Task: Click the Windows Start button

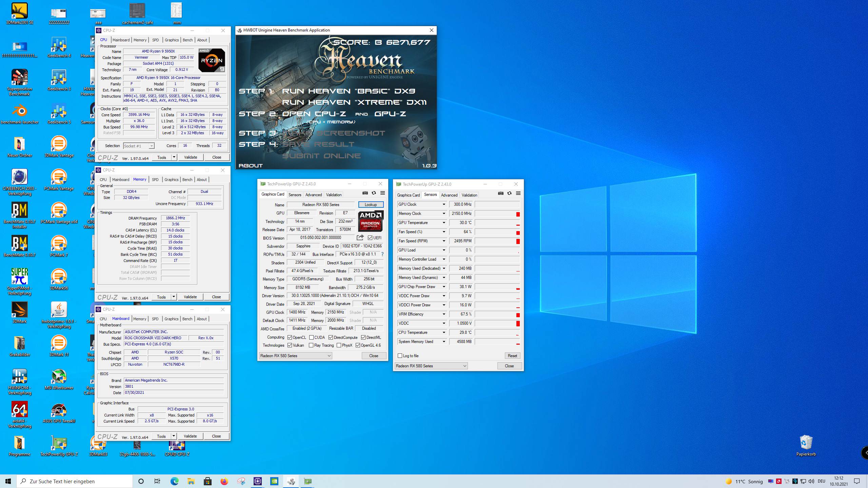Action: pos(8,481)
